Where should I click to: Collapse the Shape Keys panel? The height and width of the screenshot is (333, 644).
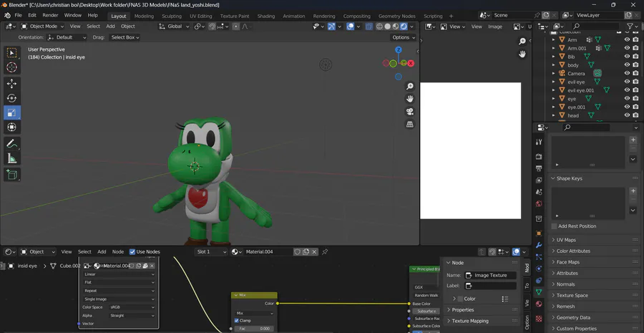[569, 178]
